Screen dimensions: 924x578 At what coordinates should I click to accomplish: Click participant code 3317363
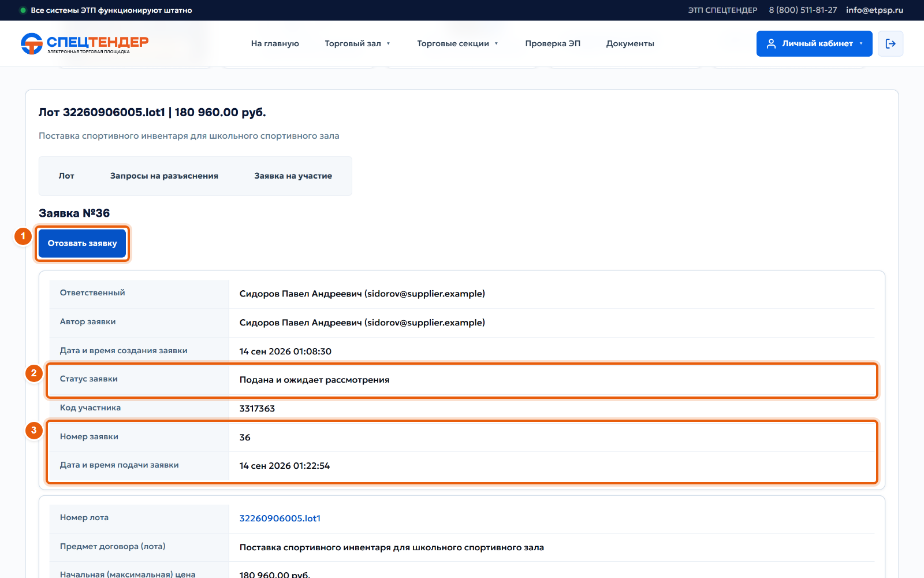(257, 409)
